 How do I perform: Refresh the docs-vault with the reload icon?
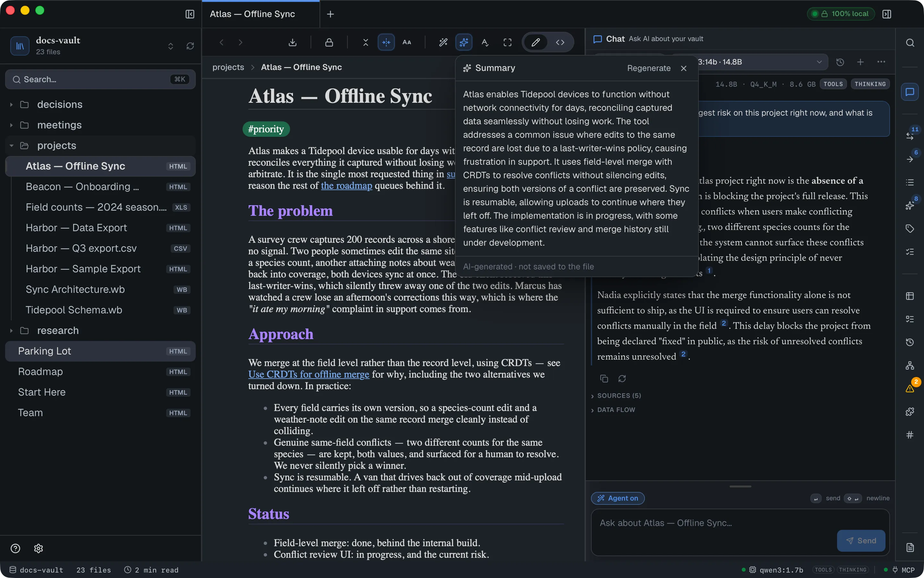pyautogui.click(x=190, y=46)
